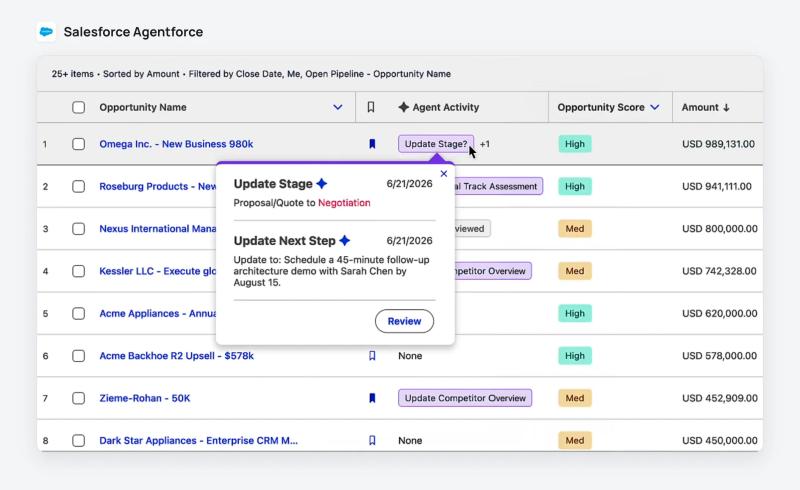Click the High score badge for Roseburg Products
Viewport: 800px width, 490px height.
pos(575,186)
